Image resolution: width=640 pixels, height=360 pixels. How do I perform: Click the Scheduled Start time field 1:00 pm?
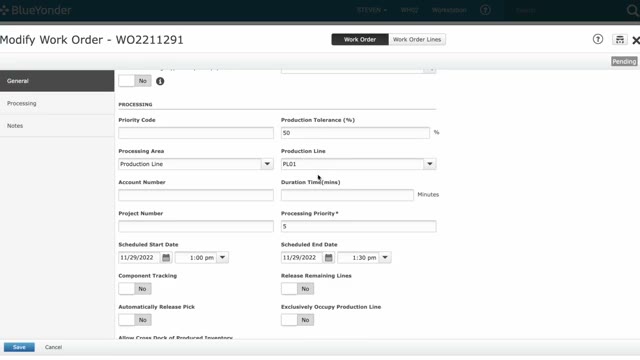tap(196, 258)
